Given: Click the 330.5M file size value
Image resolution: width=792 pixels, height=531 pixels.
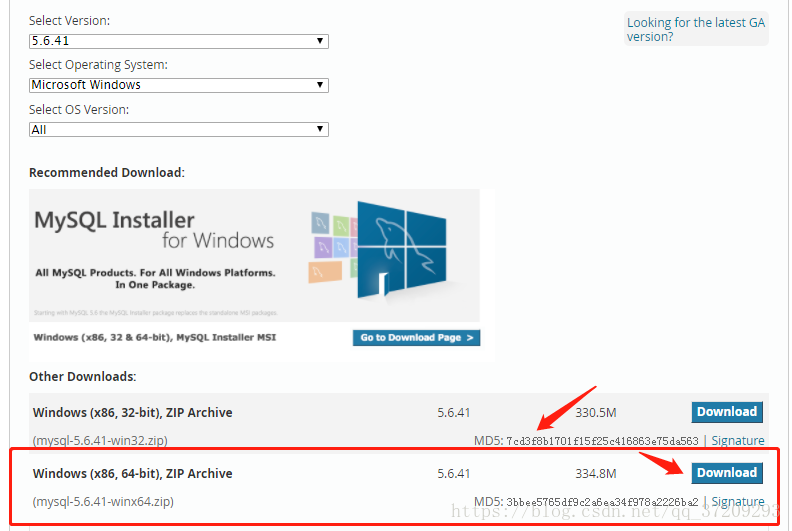Looking at the screenshot, I should (x=596, y=413).
